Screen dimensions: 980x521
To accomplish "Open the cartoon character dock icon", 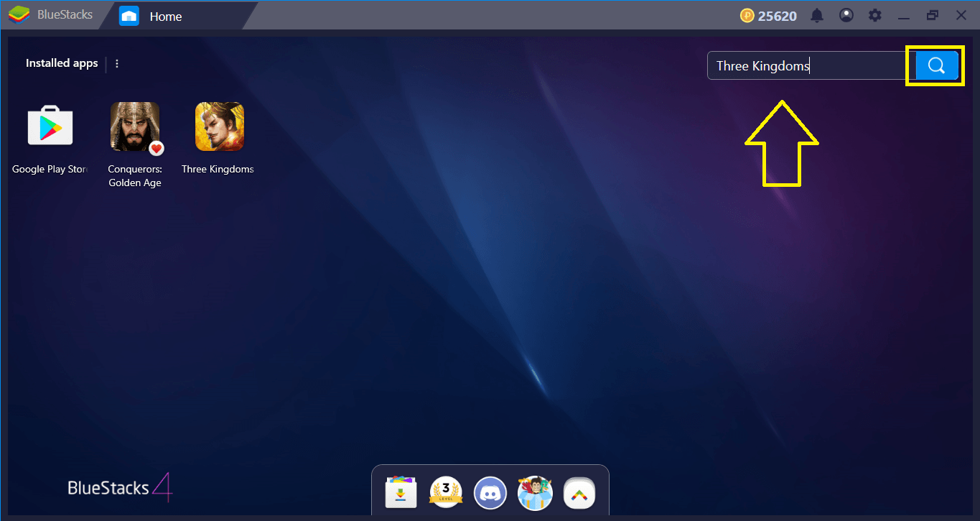I will 536,493.
